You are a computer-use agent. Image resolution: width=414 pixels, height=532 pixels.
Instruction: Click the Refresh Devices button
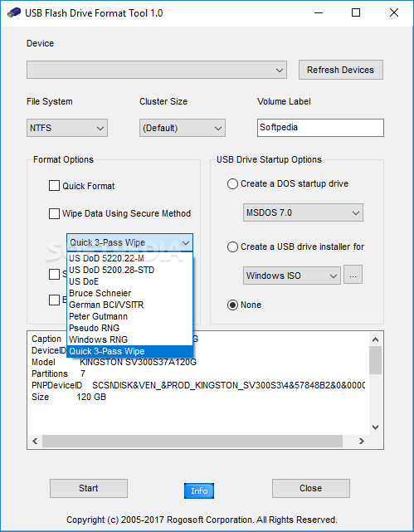click(x=341, y=70)
